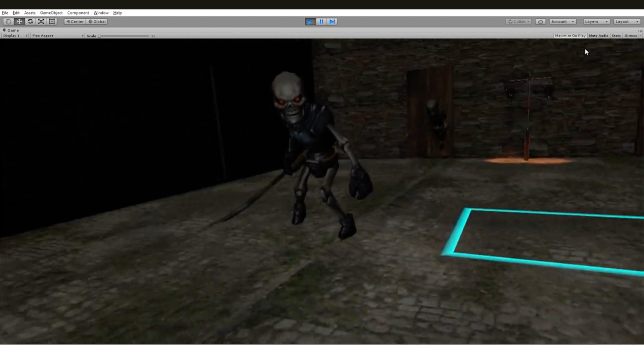The width and height of the screenshot is (644, 345).
Task: Open the Edit menu
Action: pyautogui.click(x=16, y=13)
